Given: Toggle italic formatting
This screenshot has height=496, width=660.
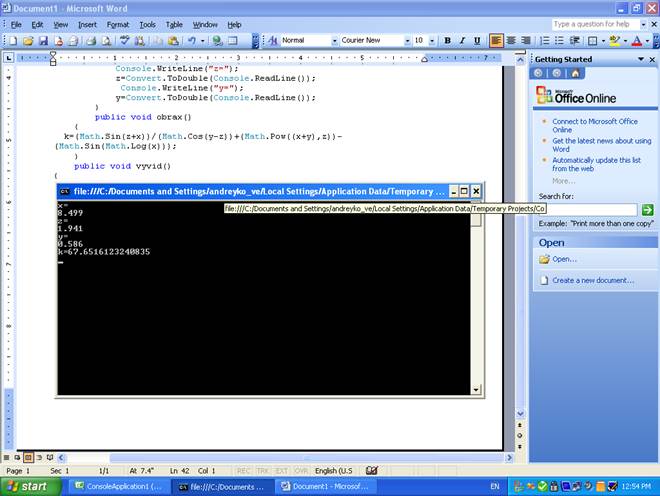Looking at the screenshot, I should click(462, 40).
